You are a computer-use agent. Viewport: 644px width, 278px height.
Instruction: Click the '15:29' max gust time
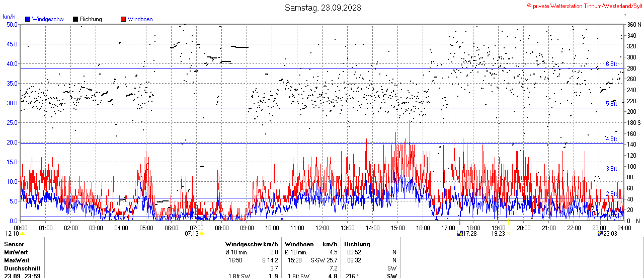coord(295,260)
